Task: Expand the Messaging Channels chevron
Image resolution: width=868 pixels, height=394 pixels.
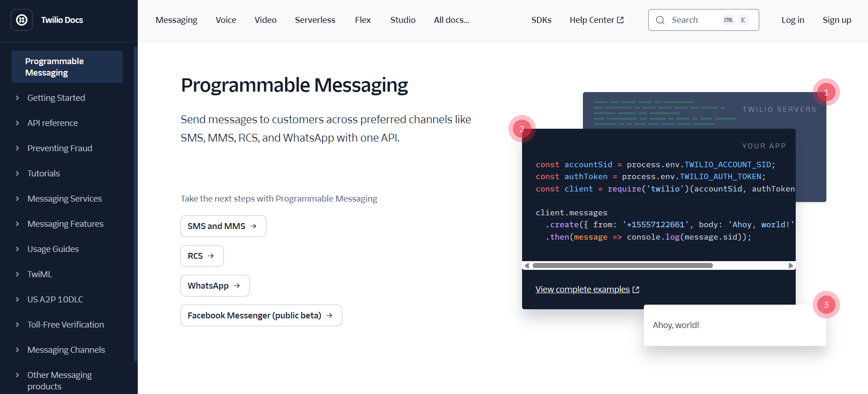Action: point(17,350)
